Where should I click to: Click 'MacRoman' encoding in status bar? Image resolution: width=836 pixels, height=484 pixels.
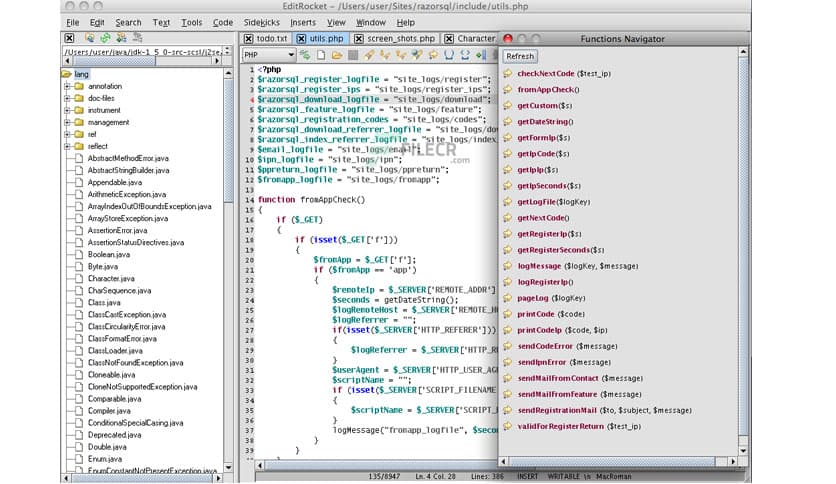pyautogui.click(x=614, y=476)
